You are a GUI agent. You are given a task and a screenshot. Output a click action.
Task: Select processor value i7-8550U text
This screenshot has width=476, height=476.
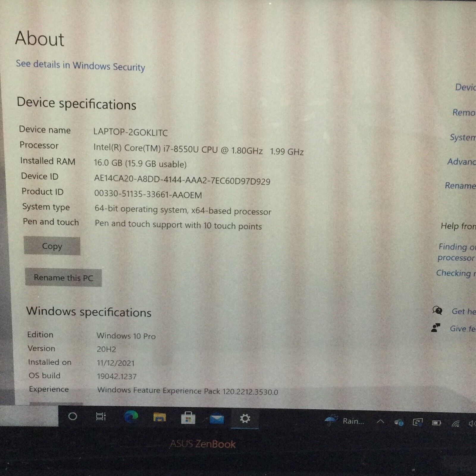[x=198, y=149]
